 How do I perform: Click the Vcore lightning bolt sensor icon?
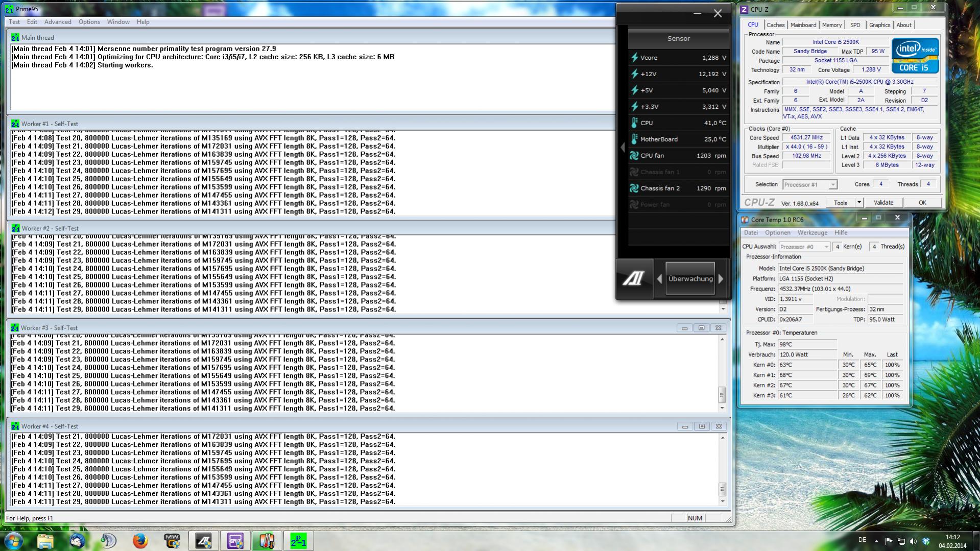634,58
